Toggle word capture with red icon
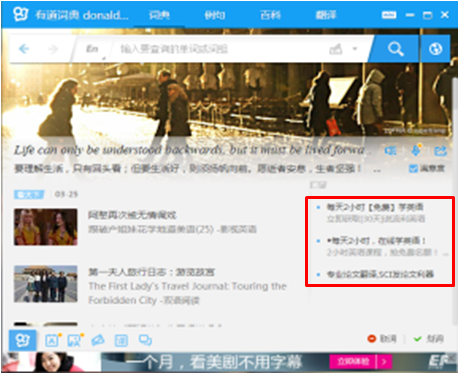459x374 pixels. point(382,339)
